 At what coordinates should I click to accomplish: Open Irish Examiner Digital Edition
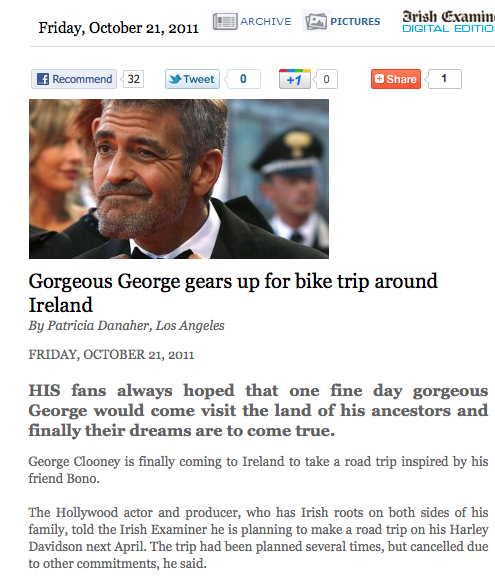point(448,22)
